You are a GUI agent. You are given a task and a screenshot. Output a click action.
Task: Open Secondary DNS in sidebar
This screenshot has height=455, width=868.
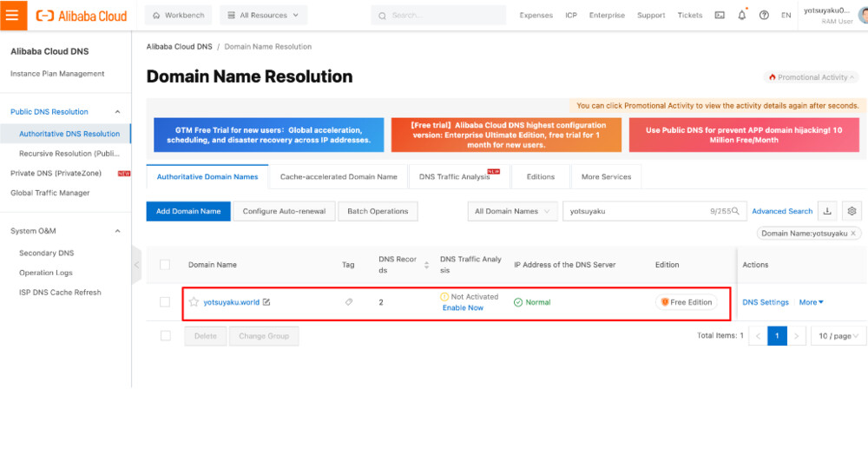(47, 253)
